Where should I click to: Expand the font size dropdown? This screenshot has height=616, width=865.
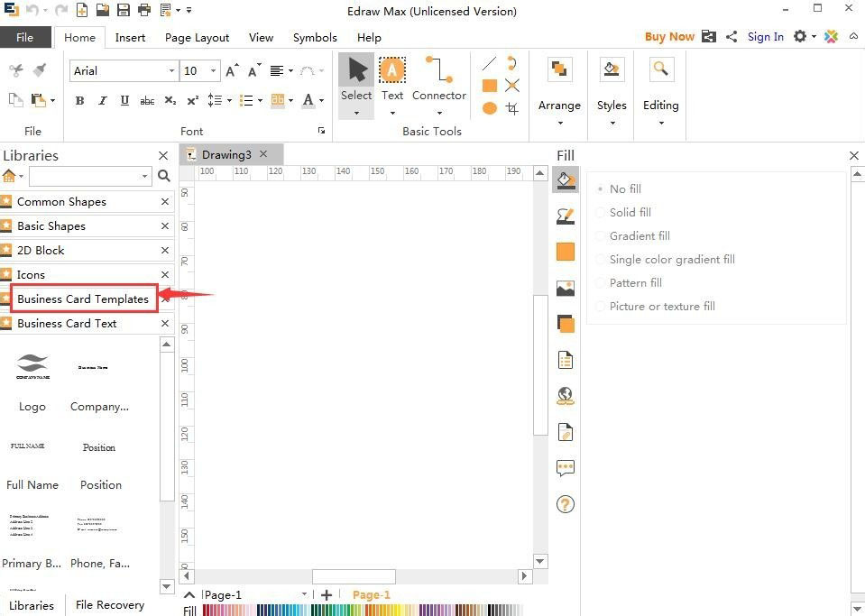pos(214,71)
